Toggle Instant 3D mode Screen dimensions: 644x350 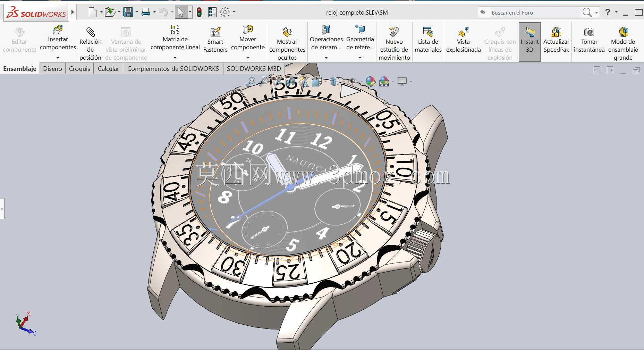(529, 42)
